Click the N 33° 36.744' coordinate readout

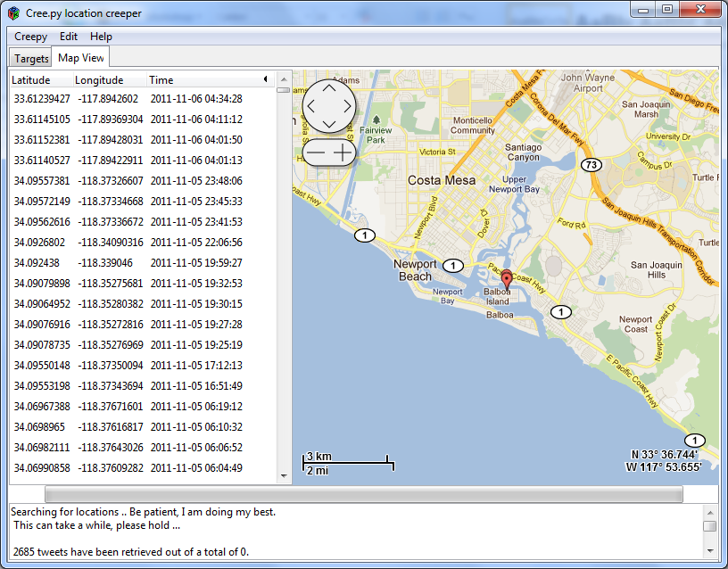(664, 455)
